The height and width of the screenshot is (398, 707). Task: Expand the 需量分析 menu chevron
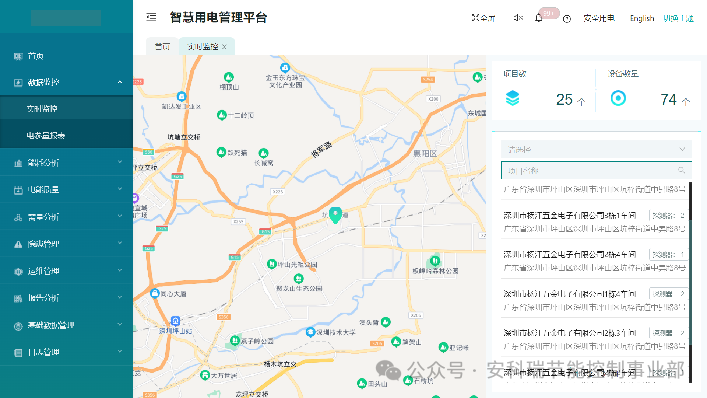(119, 216)
